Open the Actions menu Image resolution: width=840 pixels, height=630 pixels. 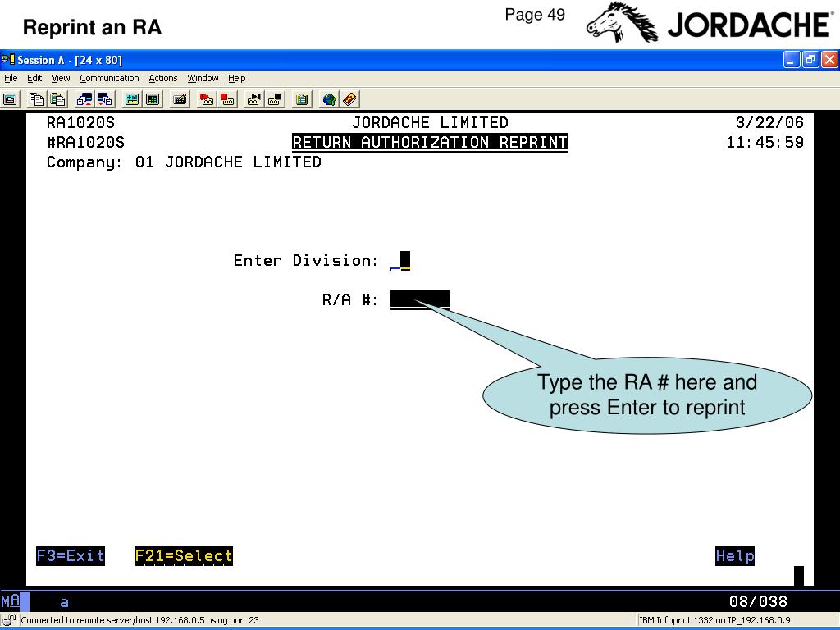[x=163, y=78]
